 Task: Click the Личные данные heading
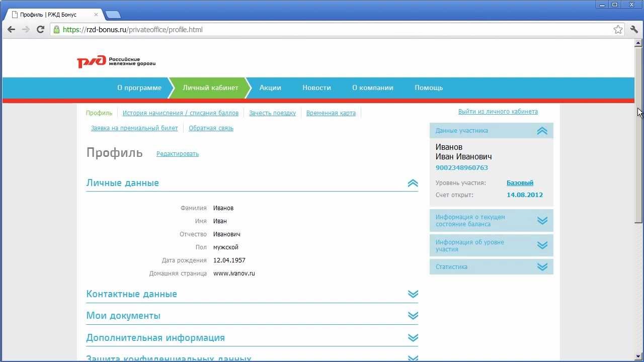tap(123, 183)
